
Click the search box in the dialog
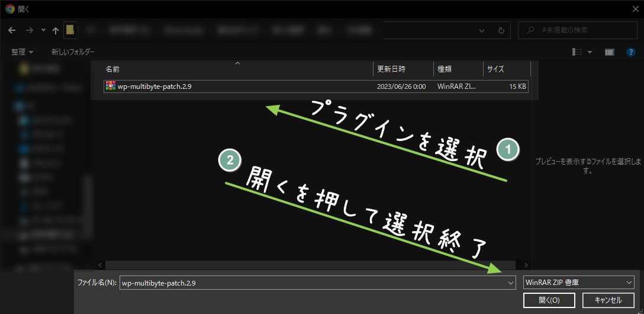pos(578,30)
